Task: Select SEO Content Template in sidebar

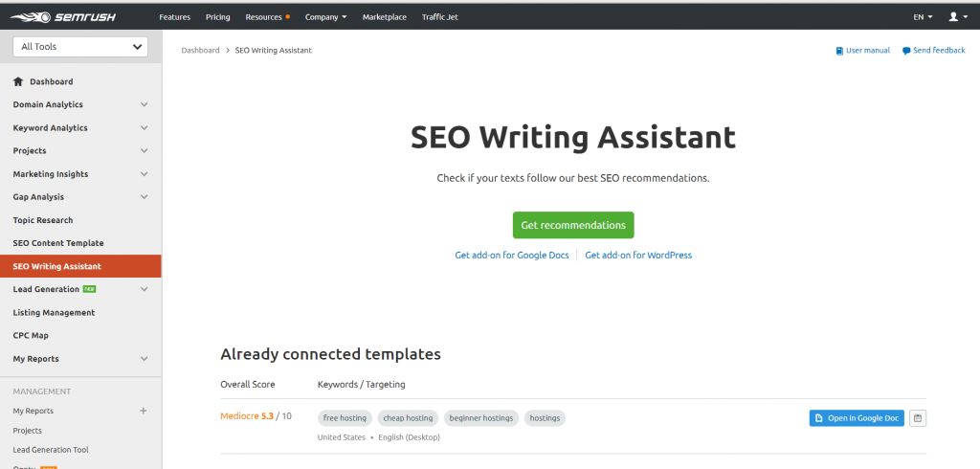Action: pos(58,243)
